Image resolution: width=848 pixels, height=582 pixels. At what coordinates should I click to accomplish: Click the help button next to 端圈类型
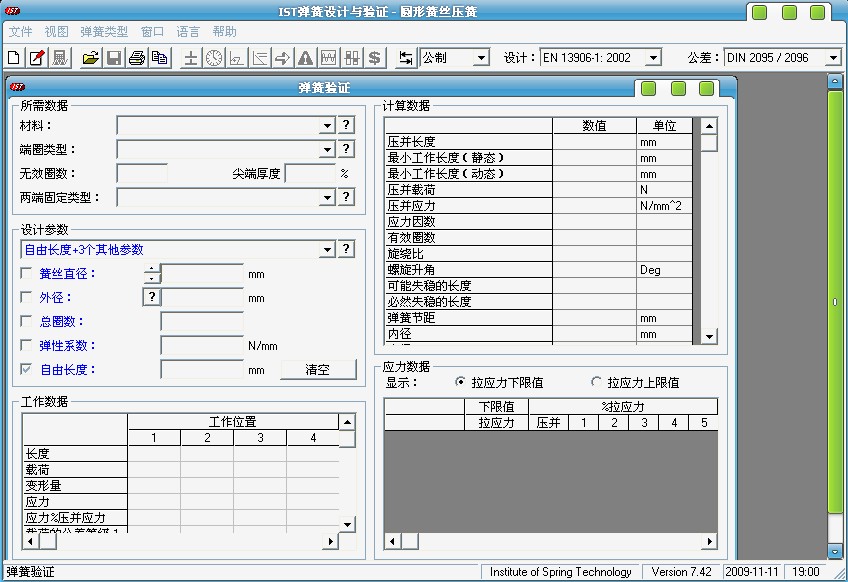346,149
